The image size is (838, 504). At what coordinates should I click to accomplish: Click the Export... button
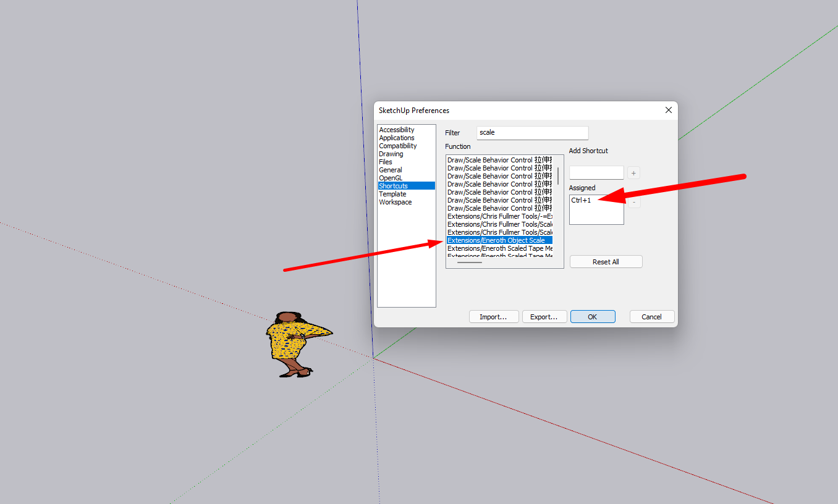tap(544, 317)
